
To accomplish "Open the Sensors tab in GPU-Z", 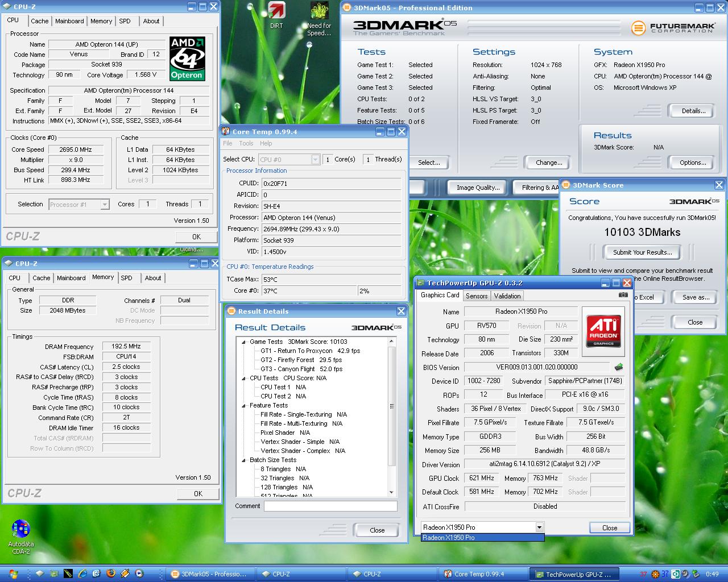I will coord(477,296).
